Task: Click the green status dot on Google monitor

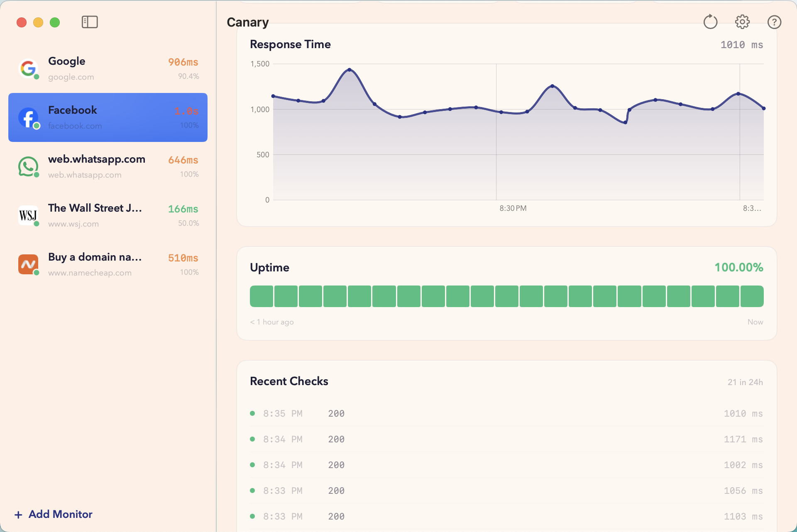Action: pyautogui.click(x=37, y=77)
